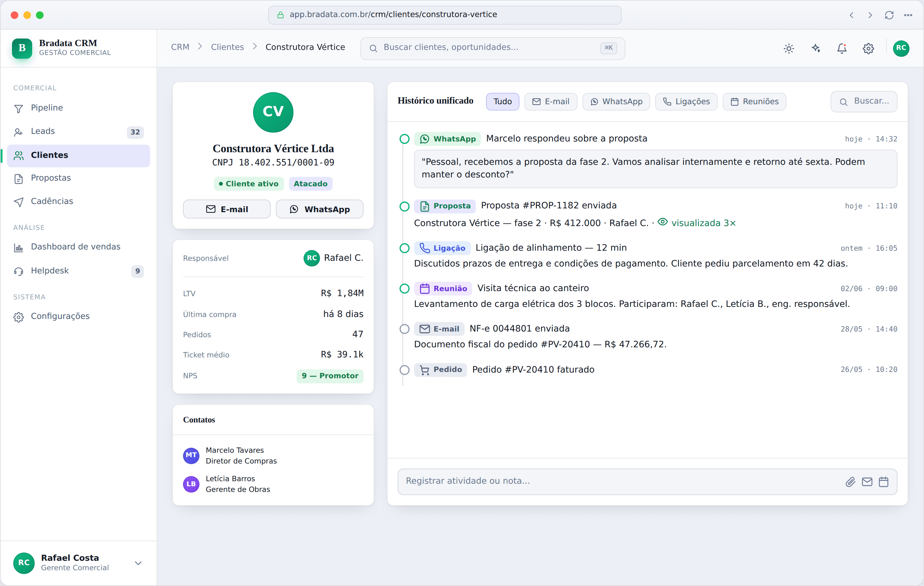Click the E-mail tag on NF-e entry
This screenshot has height=586, width=924.
point(439,329)
